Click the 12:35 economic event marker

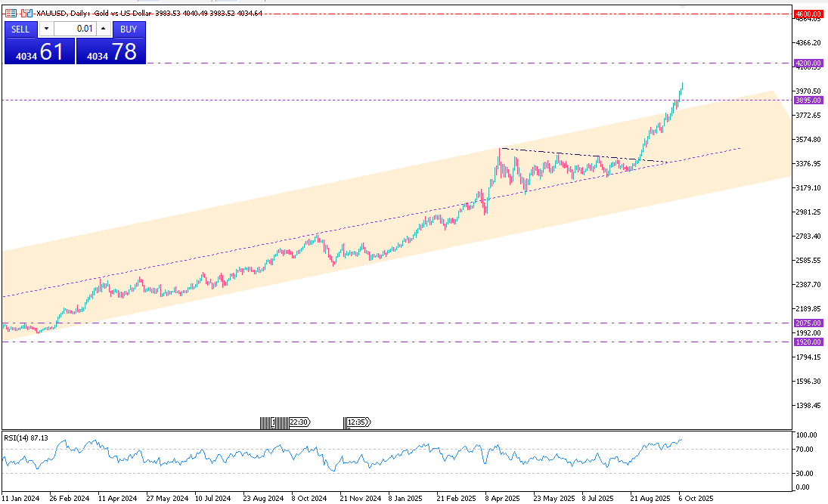(358, 422)
